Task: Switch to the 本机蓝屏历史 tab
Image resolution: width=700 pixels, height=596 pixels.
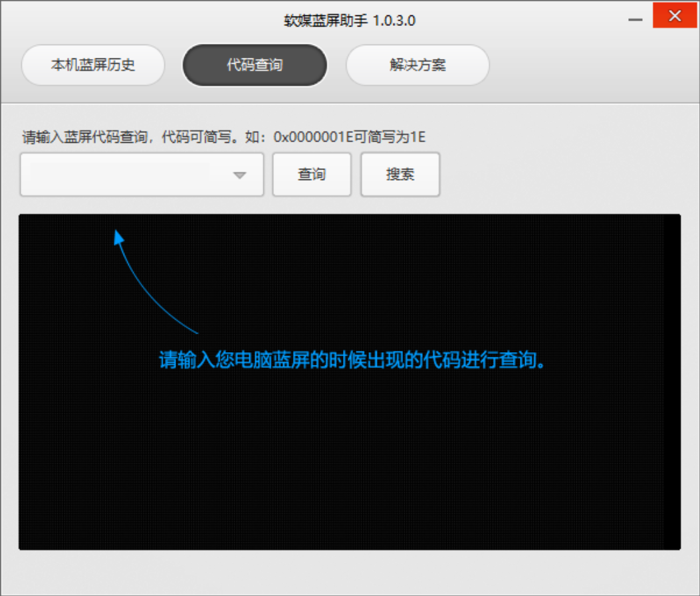Action: [92, 65]
